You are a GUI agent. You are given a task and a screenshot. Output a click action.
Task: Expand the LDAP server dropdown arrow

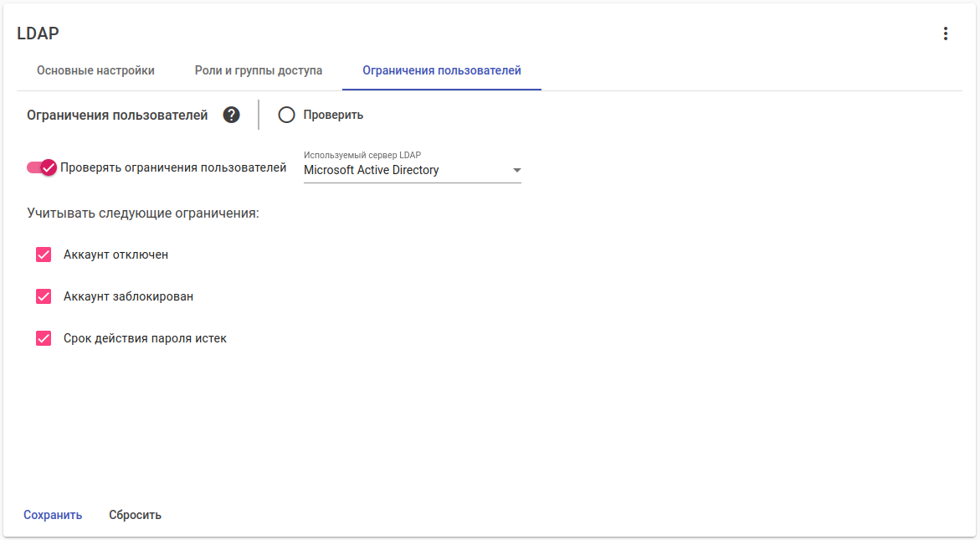(516, 170)
